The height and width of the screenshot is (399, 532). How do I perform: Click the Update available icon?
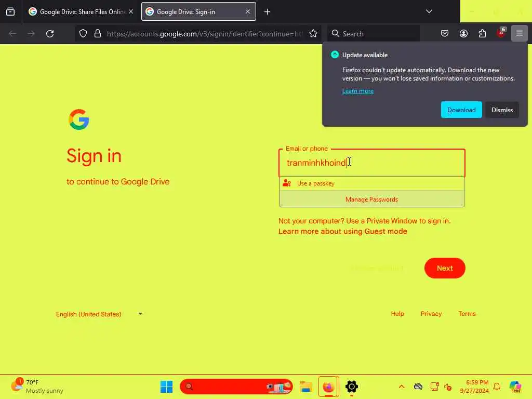[x=335, y=55]
